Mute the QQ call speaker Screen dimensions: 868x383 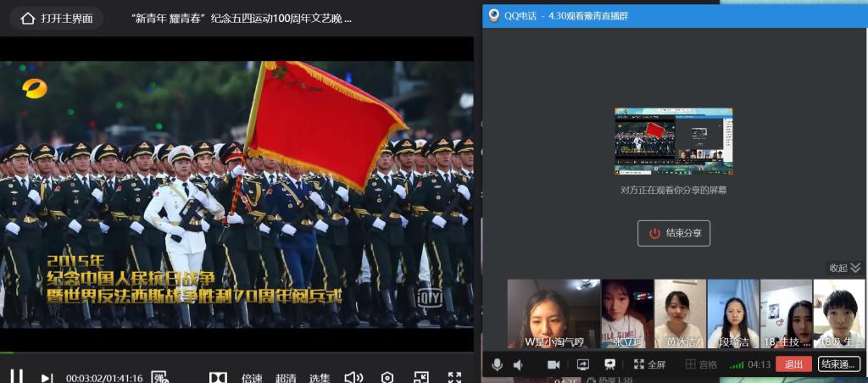518,364
